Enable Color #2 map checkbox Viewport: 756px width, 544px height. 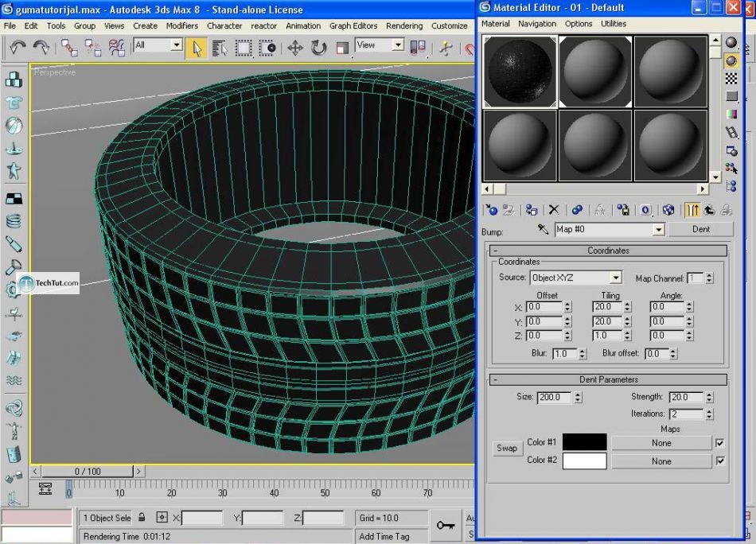tap(720, 461)
